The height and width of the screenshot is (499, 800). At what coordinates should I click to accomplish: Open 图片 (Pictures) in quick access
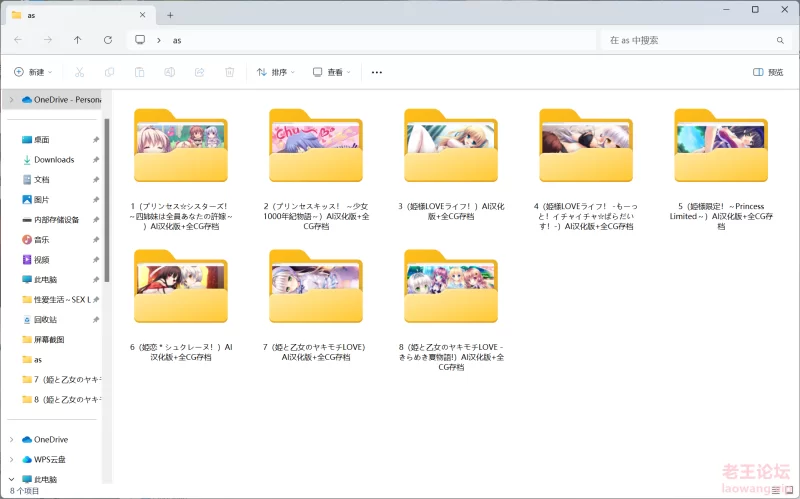36,199
